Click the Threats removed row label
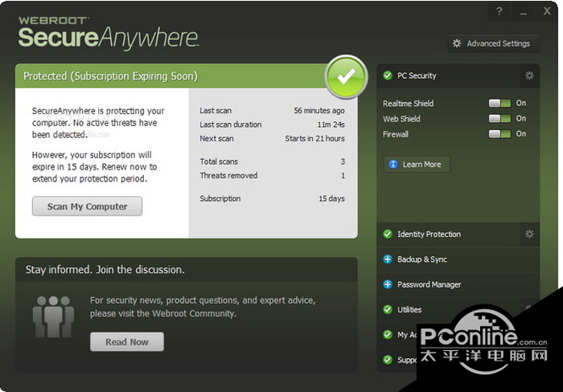563x392 pixels. pos(228,176)
